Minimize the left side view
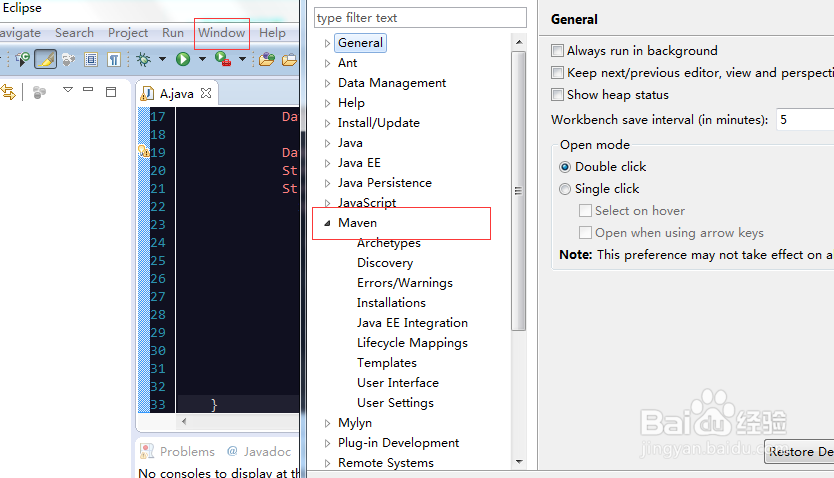The width and height of the screenshot is (834, 478). pyautogui.click(x=88, y=90)
